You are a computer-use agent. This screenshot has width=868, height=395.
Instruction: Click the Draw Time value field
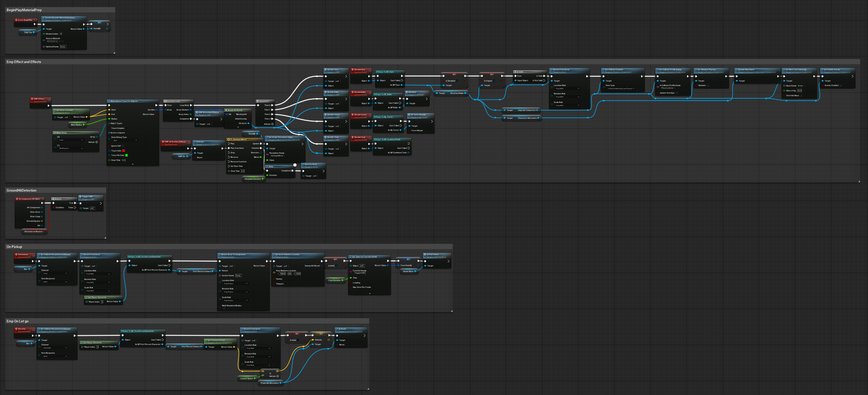pos(123,160)
